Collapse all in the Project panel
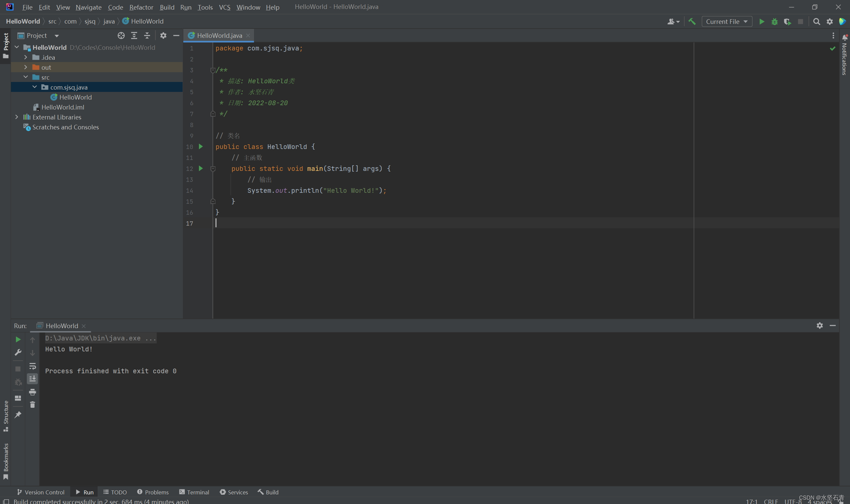This screenshot has width=850, height=504. coord(147,35)
